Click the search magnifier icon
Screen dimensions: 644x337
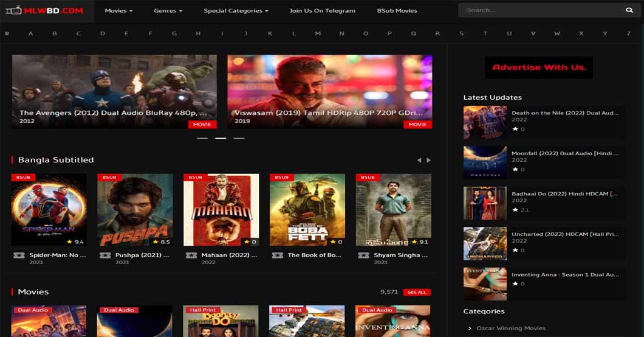tap(629, 10)
